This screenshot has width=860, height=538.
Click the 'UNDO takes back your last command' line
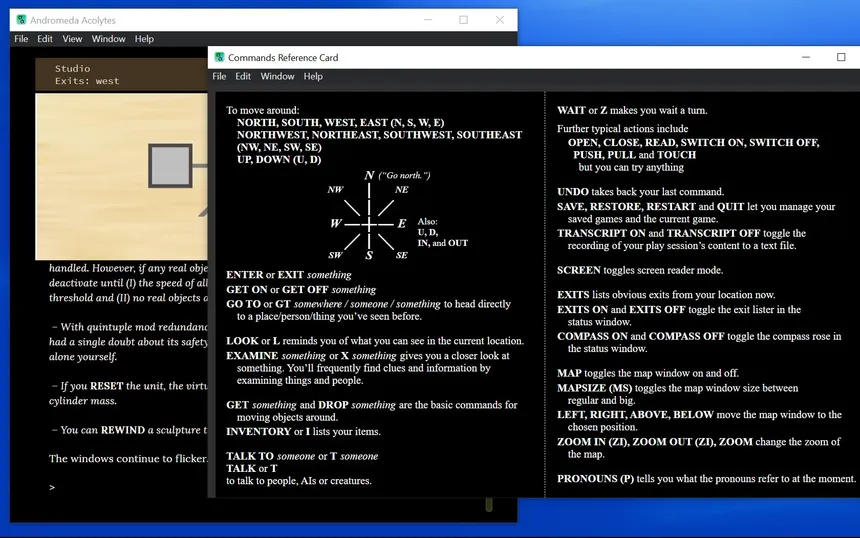640,192
